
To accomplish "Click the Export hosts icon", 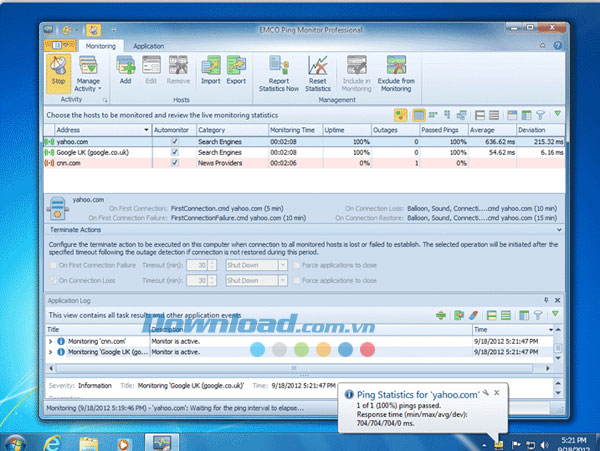I will 235,69.
